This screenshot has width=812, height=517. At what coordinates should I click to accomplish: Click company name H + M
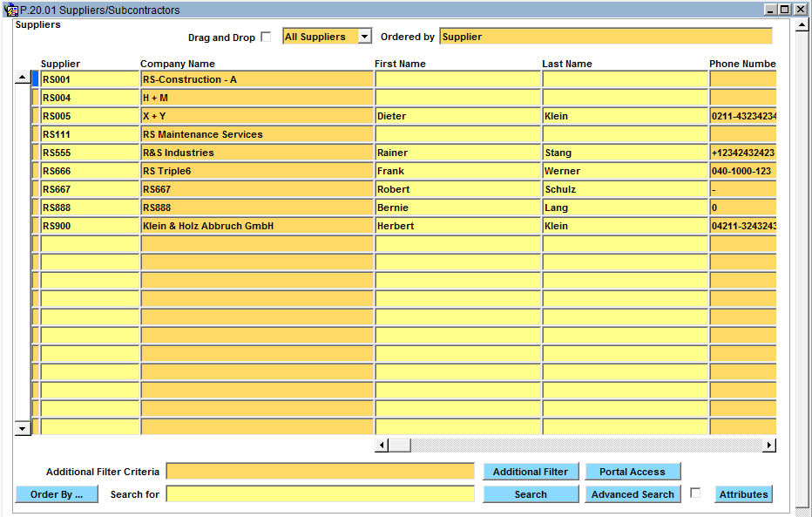click(x=257, y=98)
